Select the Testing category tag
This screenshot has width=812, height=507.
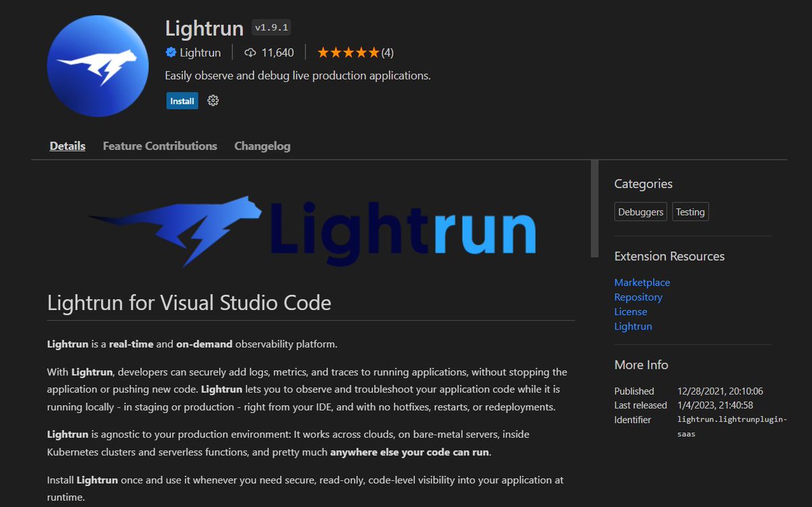[x=690, y=212]
